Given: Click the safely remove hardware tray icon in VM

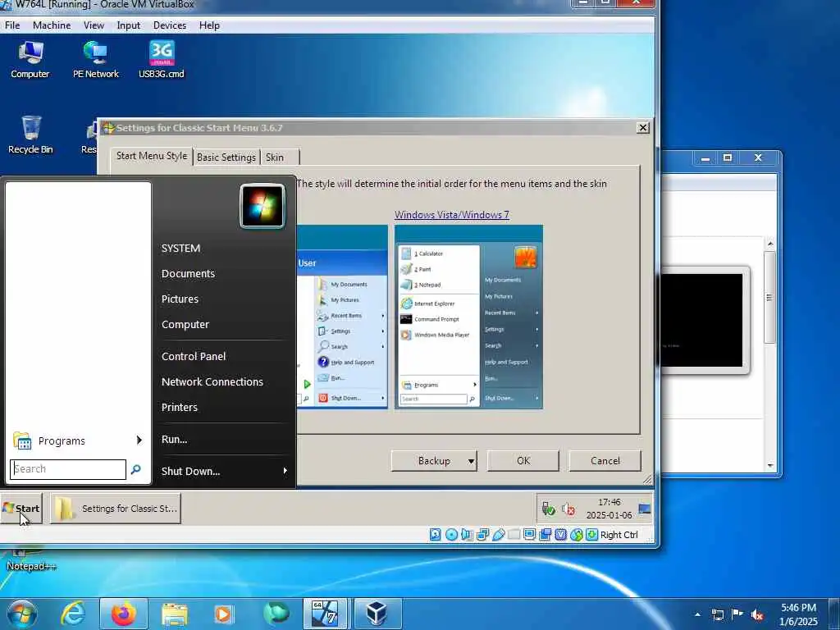Looking at the screenshot, I should (x=548, y=509).
